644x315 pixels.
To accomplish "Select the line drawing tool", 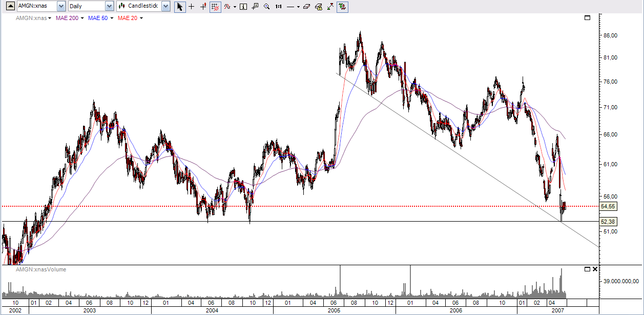I will [x=290, y=7].
